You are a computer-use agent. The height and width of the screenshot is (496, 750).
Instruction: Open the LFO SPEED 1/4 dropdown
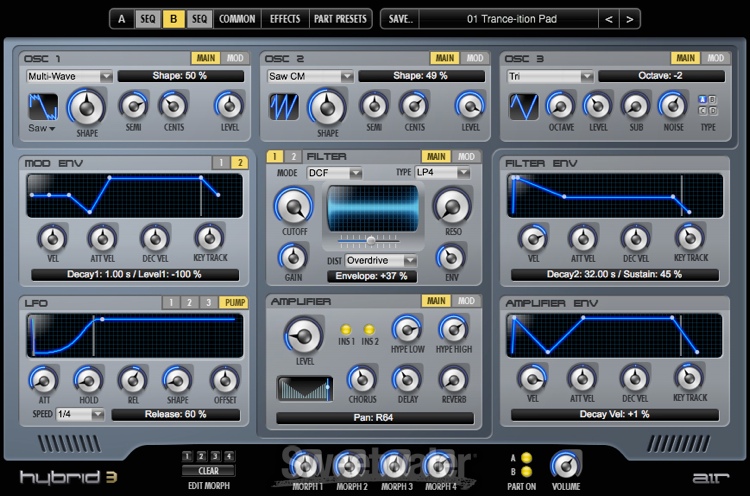point(80,414)
